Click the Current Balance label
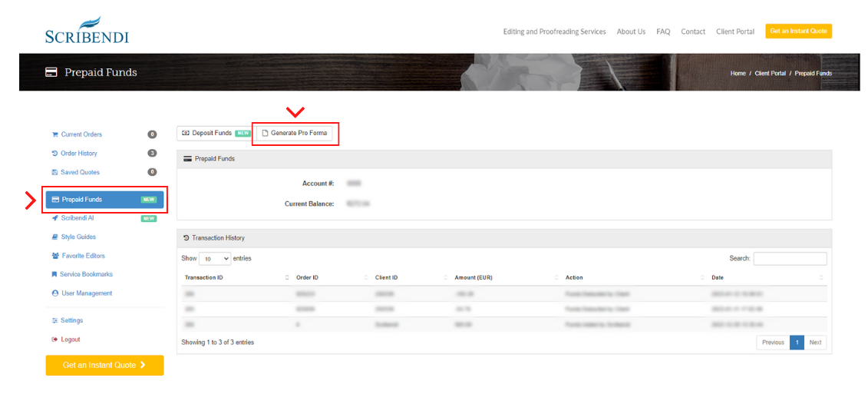The width and height of the screenshot is (868, 414). (x=309, y=204)
